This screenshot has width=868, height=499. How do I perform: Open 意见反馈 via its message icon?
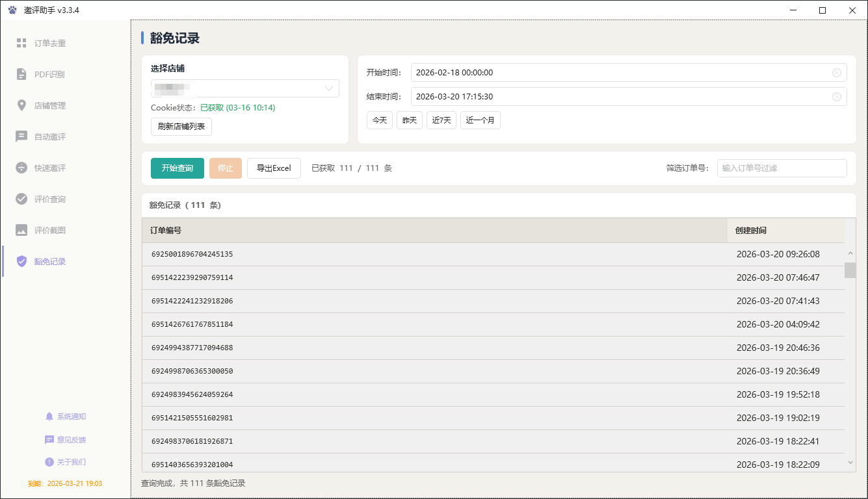(x=49, y=440)
